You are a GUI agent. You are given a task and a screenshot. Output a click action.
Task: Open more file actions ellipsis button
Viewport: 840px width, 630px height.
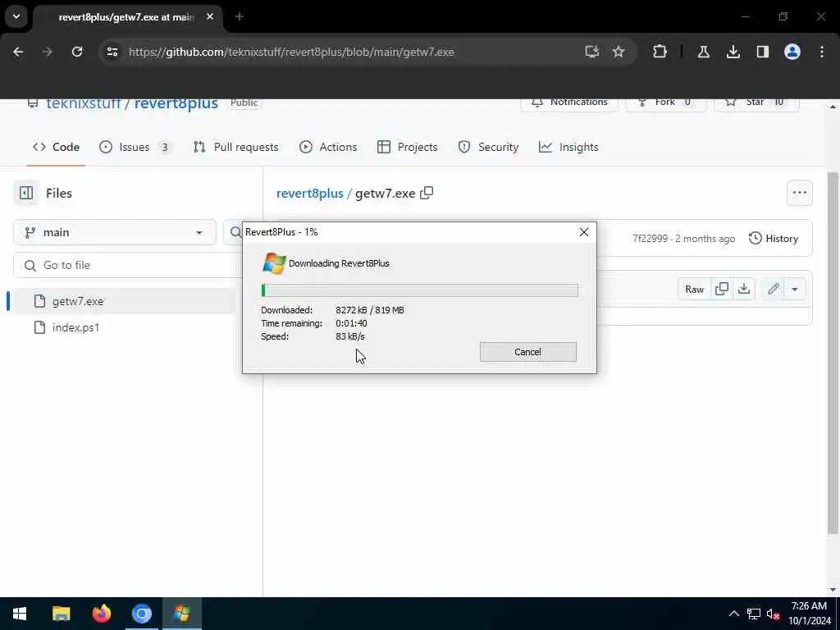799,193
